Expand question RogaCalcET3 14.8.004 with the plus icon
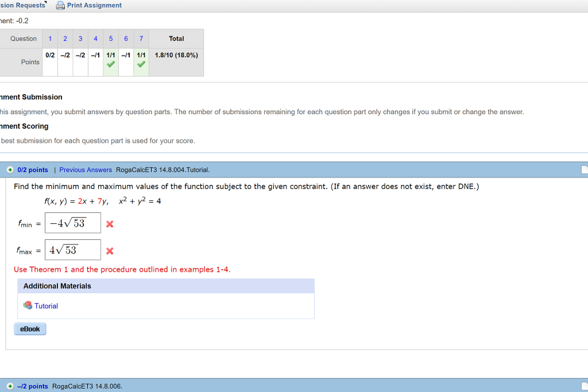The height and width of the screenshot is (392, 588). click(10, 169)
